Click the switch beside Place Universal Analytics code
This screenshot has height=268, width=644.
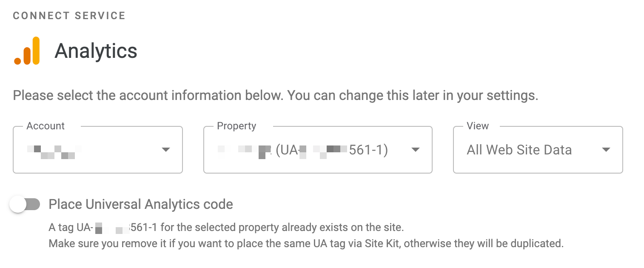tap(25, 204)
